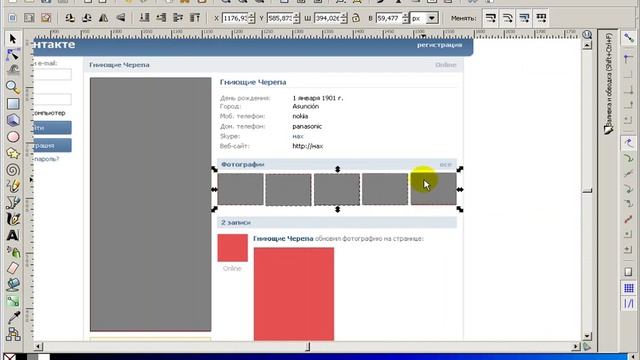Click the width Ш field

(327, 18)
